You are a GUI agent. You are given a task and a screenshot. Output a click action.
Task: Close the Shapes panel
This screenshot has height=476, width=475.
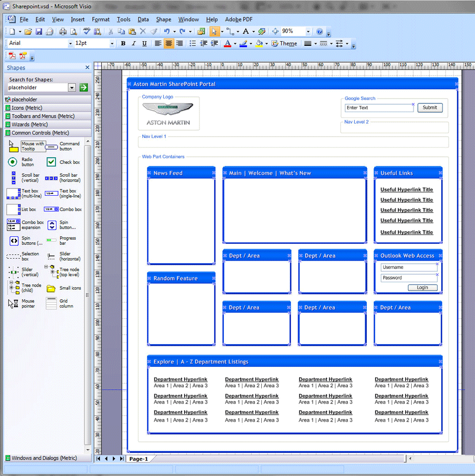(88, 68)
